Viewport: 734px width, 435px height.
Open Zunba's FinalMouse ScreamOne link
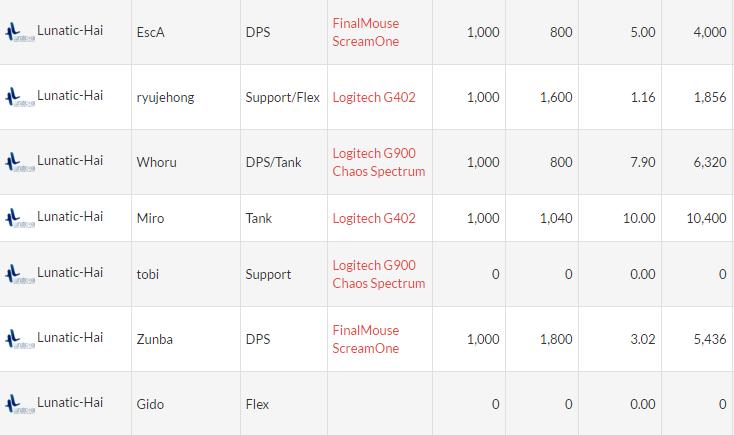tap(365, 339)
